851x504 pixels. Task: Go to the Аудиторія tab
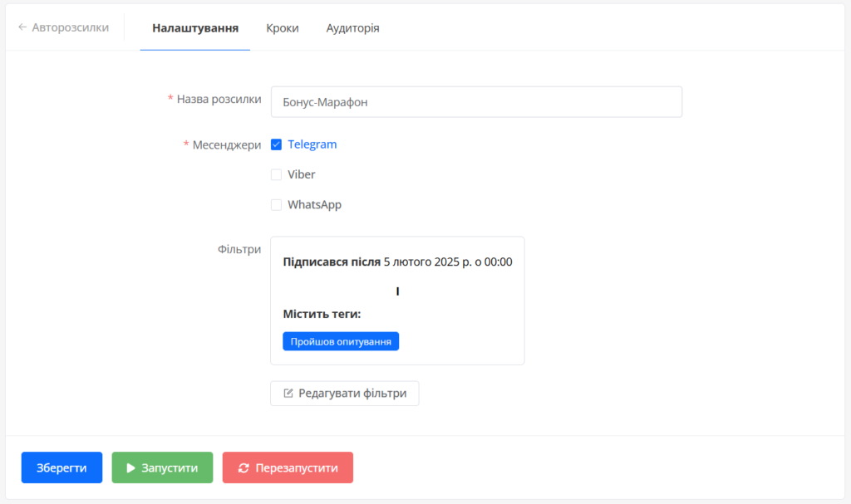(352, 27)
